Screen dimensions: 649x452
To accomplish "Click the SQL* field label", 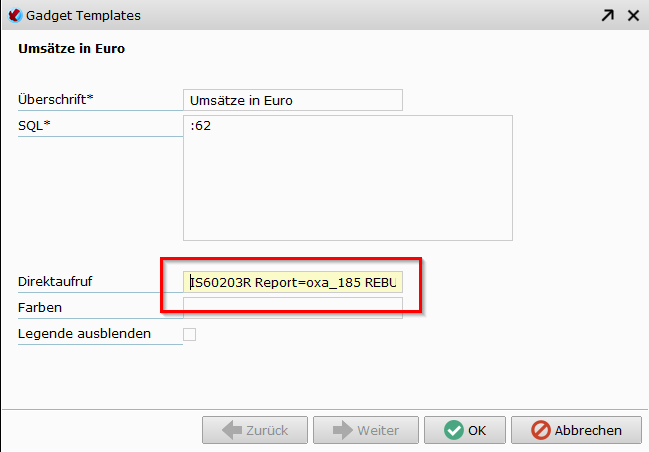I will pos(34,125).
